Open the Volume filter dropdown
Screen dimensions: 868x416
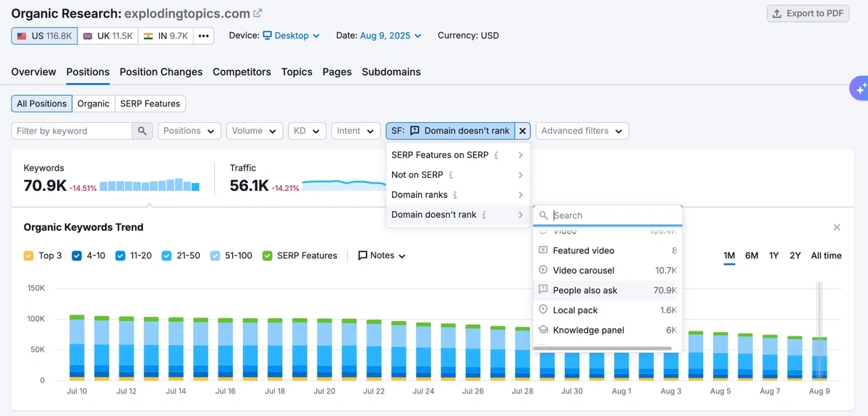[x=254, y=131]
